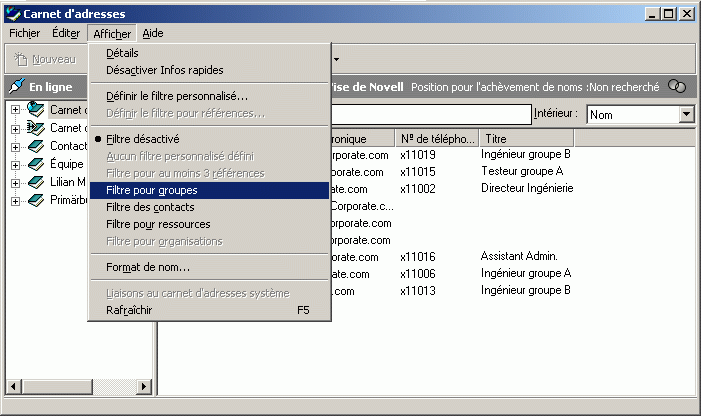
Task: Expand the first Carnet tree node
Action: [15, 110]
